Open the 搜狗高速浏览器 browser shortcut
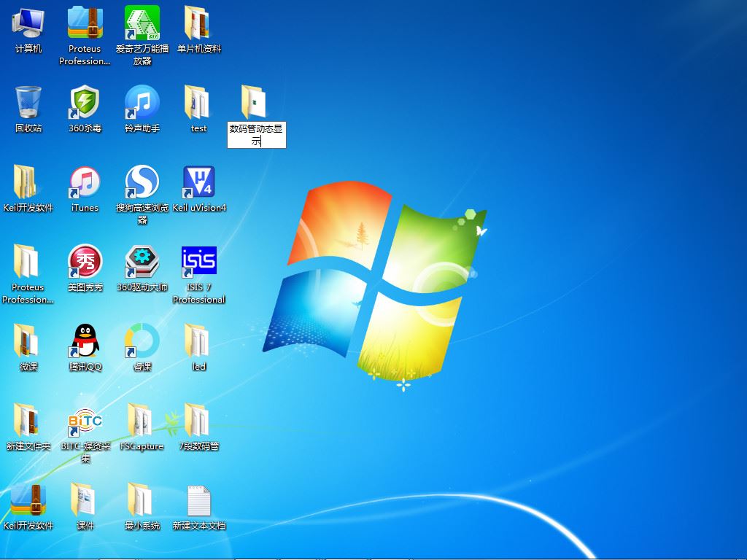 [x=142, y=182]
